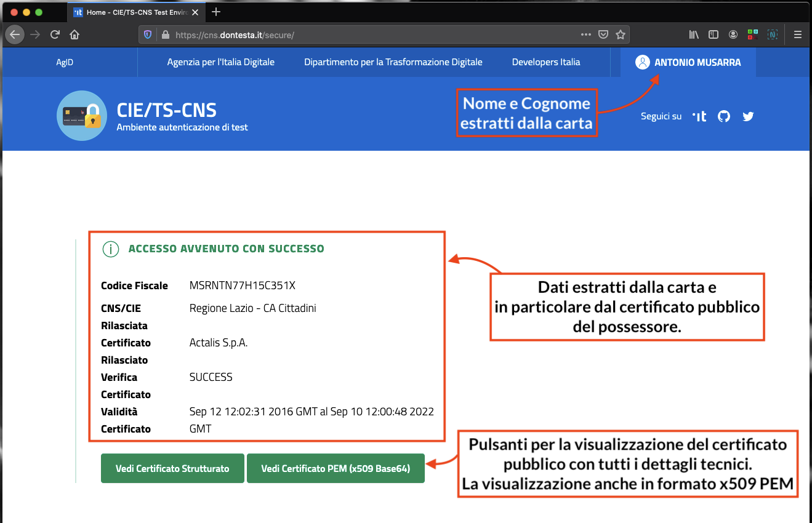812x523 pixels.
Task: Select the fiscal code MSRNTN77H15C351X
Action: pyautogui.click(x=243, y=285)
